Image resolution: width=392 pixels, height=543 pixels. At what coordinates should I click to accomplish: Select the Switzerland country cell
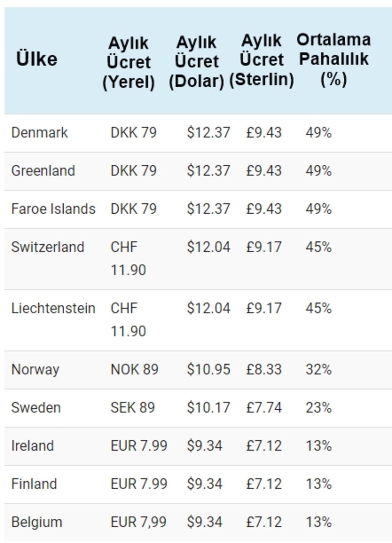click(48, 247)
